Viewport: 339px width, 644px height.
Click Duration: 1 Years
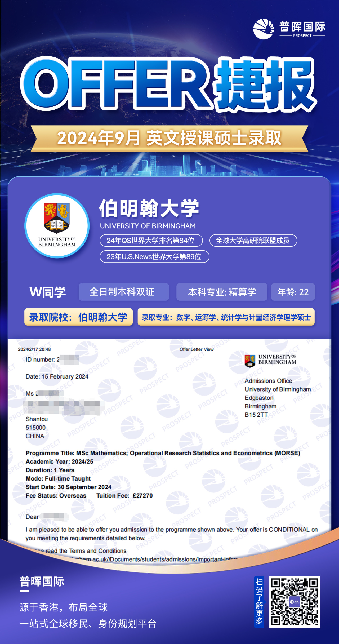50,470
